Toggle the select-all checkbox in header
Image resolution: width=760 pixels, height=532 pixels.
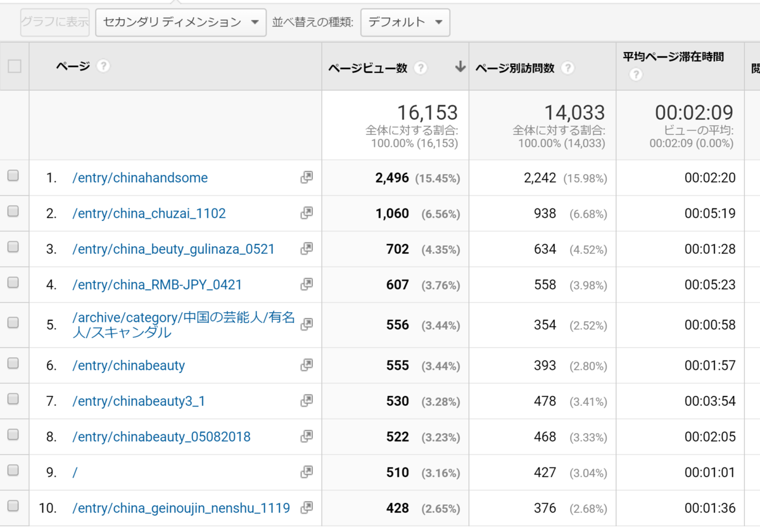click(x=14, y=66)
